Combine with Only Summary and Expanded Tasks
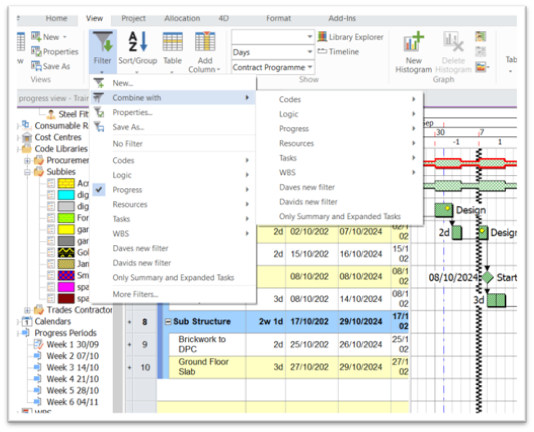The width and height of the screenshot is (534, 432). coord(340,217)
